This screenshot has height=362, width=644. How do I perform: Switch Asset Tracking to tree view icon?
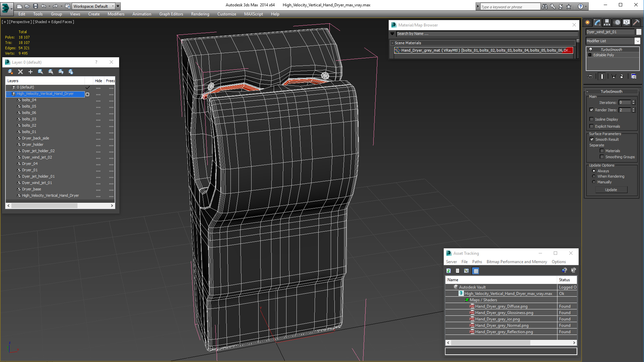(x=467, y=271)
